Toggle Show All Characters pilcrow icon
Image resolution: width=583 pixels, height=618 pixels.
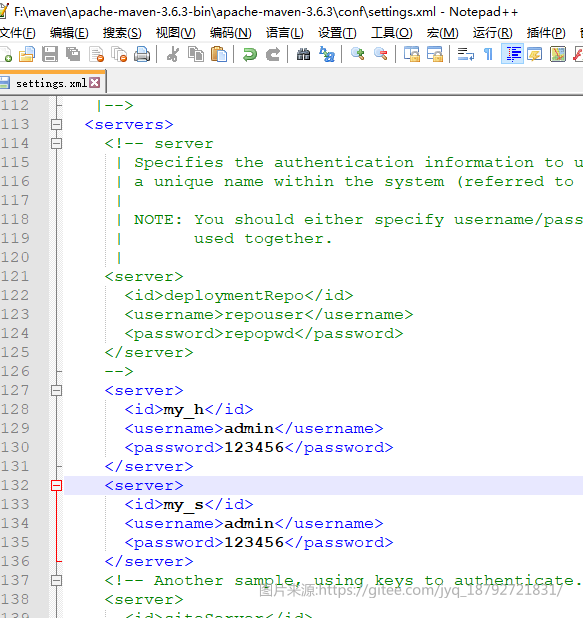(x=488, y=54)
